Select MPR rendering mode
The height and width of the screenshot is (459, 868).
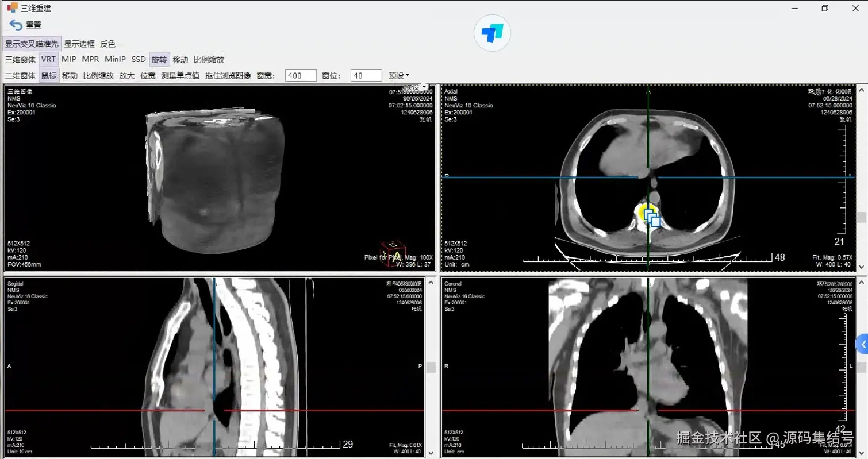point(90,59)
